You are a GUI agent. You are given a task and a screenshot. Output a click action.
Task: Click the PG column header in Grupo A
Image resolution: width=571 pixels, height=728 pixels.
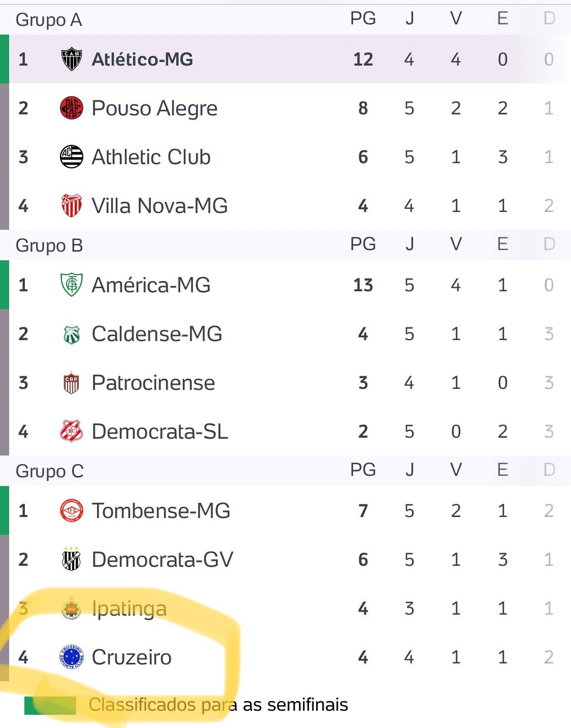363,18
